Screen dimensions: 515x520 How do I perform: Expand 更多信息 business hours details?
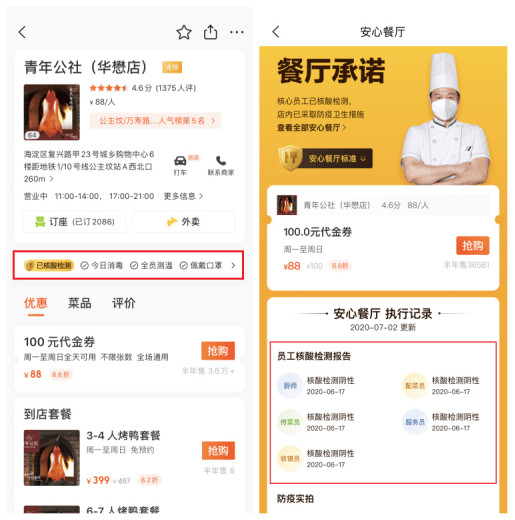(183, 196)
